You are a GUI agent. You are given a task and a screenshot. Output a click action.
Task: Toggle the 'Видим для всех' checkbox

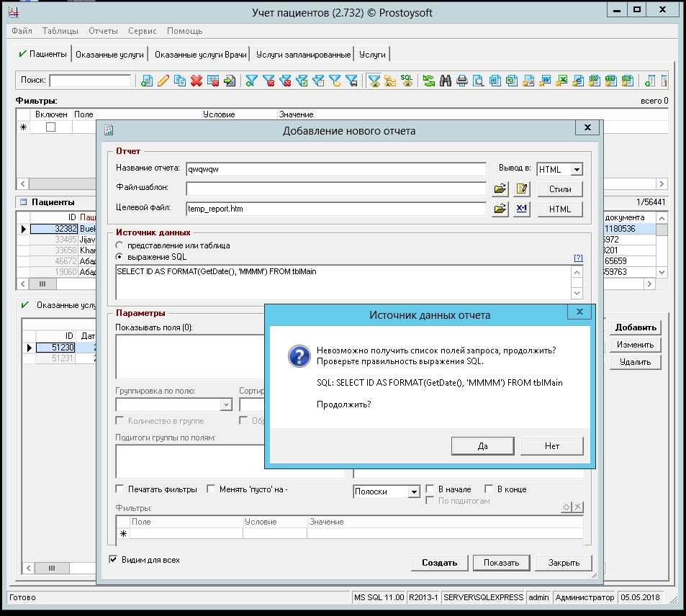[x=113, y=559]
